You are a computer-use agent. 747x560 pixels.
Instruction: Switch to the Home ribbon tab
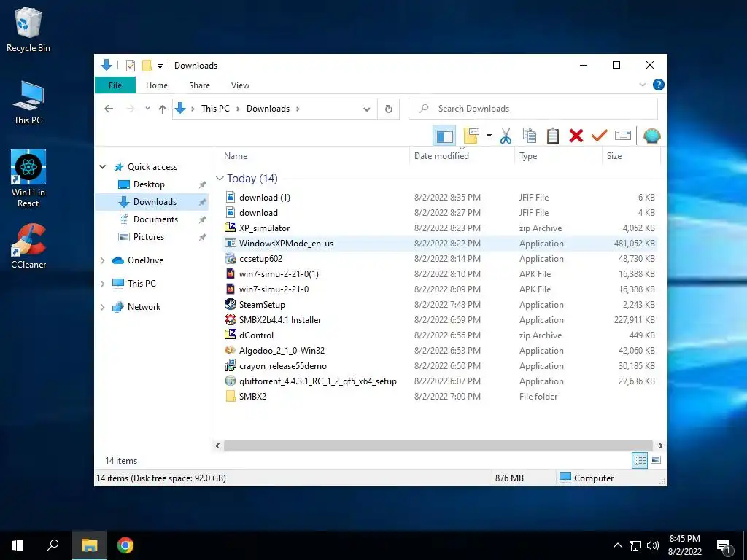pyautogui.click(x=157, y=85)
